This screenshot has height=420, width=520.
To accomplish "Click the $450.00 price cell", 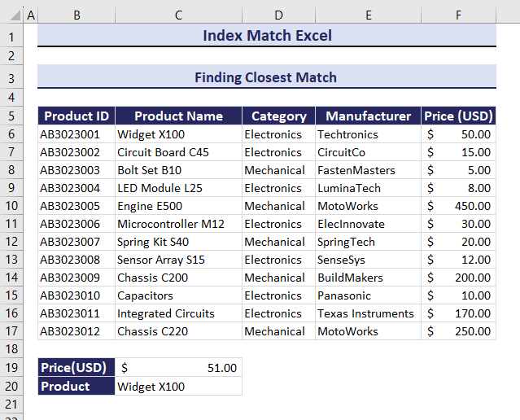I will tap(458, 206).
